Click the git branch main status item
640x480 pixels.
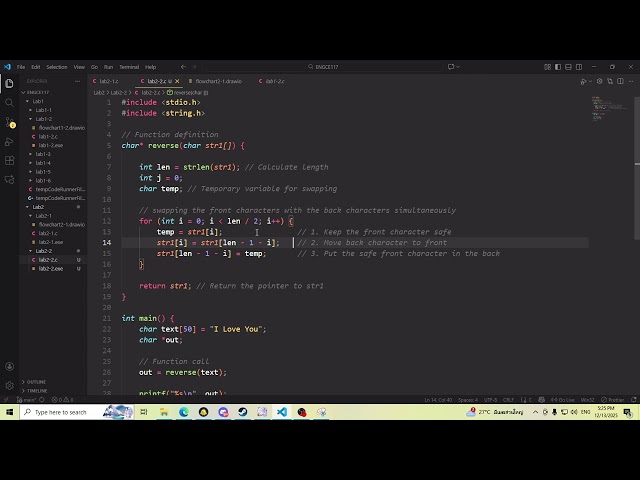tap(30, 400)
